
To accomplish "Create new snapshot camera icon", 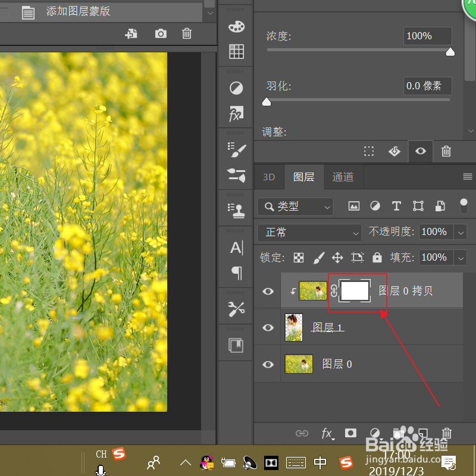I will pyautogui.click(x=161, y=34).
